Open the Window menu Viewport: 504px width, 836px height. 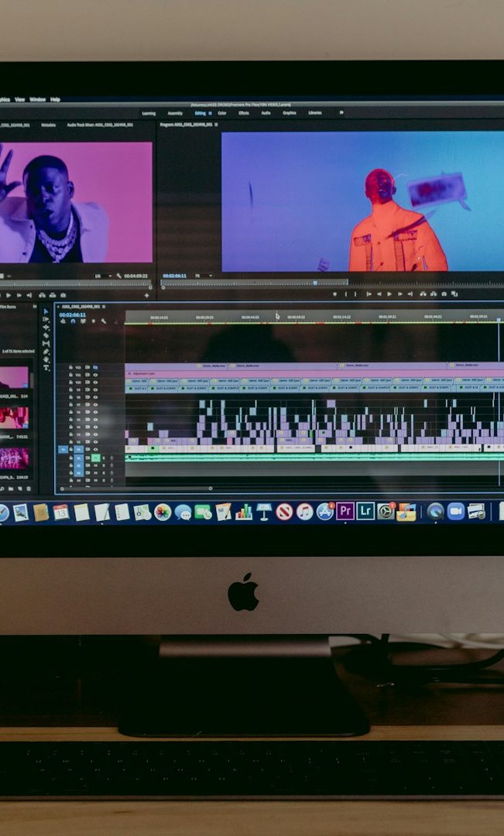(x=37, y=99)
